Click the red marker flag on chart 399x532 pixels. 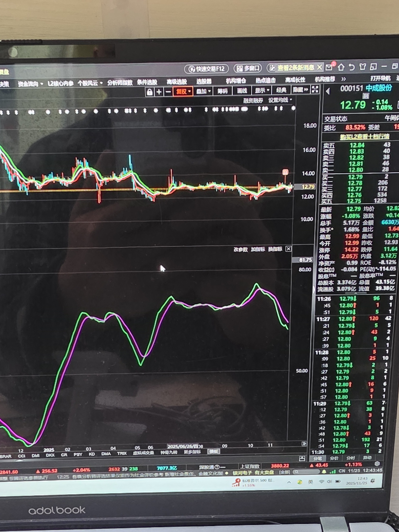coord(285,172)
